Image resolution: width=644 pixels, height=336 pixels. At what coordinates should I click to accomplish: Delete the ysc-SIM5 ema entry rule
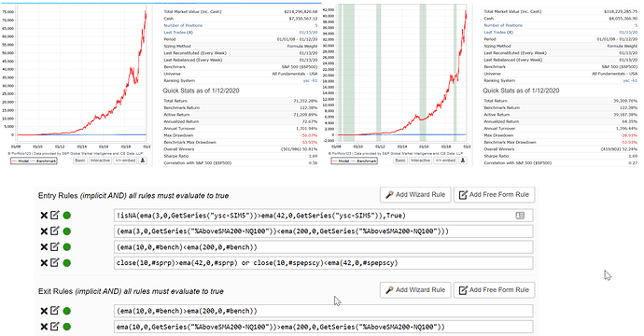pyautogui.click(x=44, y=216)
